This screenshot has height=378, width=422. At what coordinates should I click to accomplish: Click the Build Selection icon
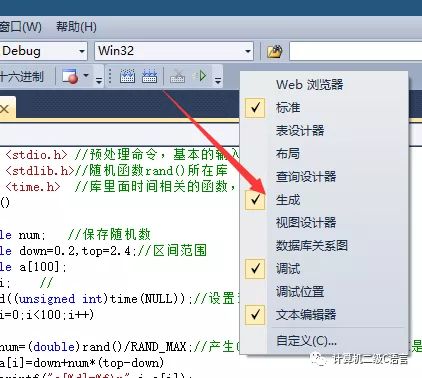point(150,76)
